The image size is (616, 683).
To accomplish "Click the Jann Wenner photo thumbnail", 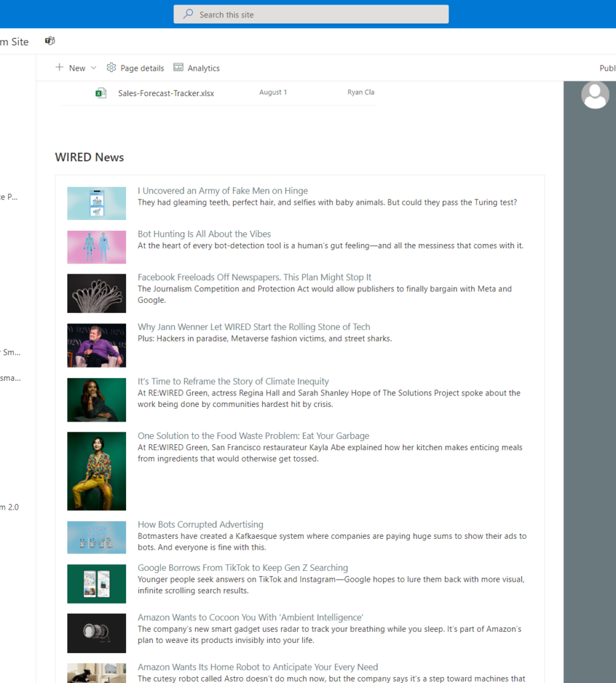I will [x=97, y=346].
